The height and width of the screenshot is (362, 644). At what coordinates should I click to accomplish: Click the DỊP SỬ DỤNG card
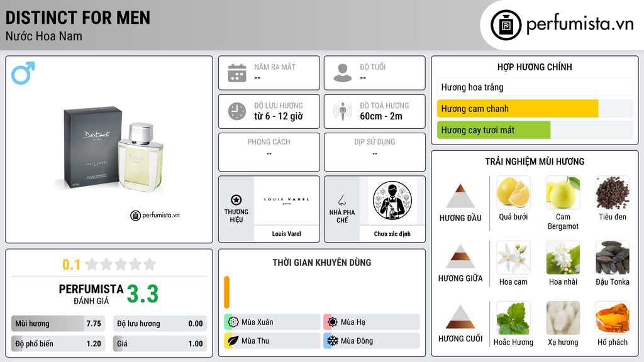point(375,152)
